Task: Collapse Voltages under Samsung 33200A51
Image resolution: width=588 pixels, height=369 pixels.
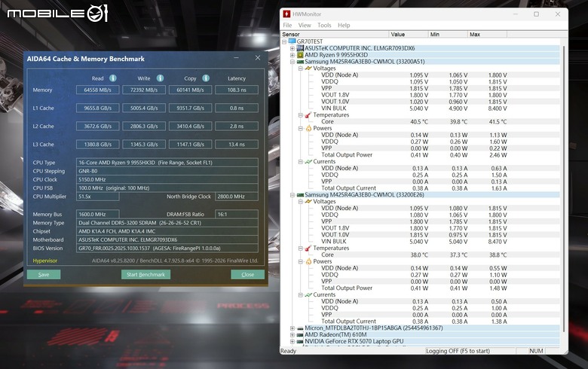Action: 300,69
